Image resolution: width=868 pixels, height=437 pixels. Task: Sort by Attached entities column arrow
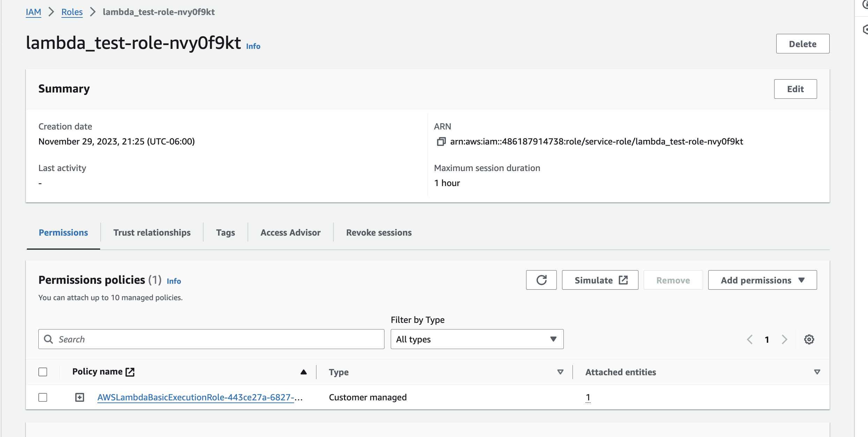(x=817, y=372)
